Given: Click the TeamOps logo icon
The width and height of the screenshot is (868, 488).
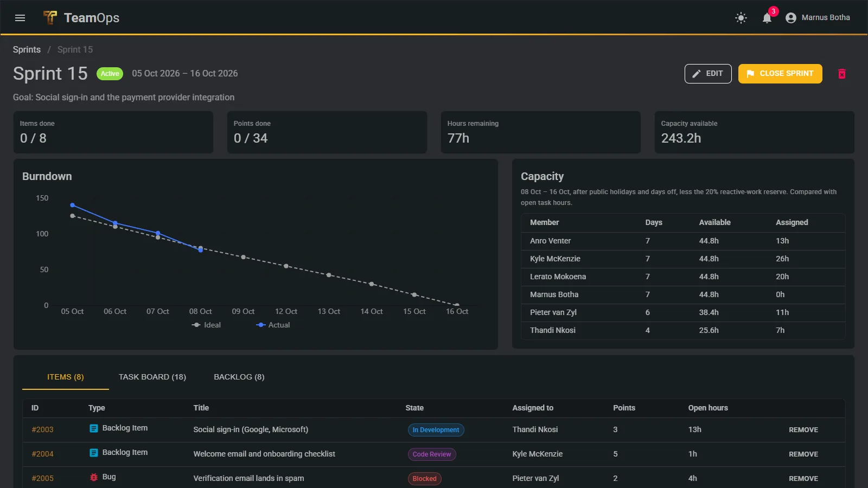Looking at the screenshot, I should [50, 18].
